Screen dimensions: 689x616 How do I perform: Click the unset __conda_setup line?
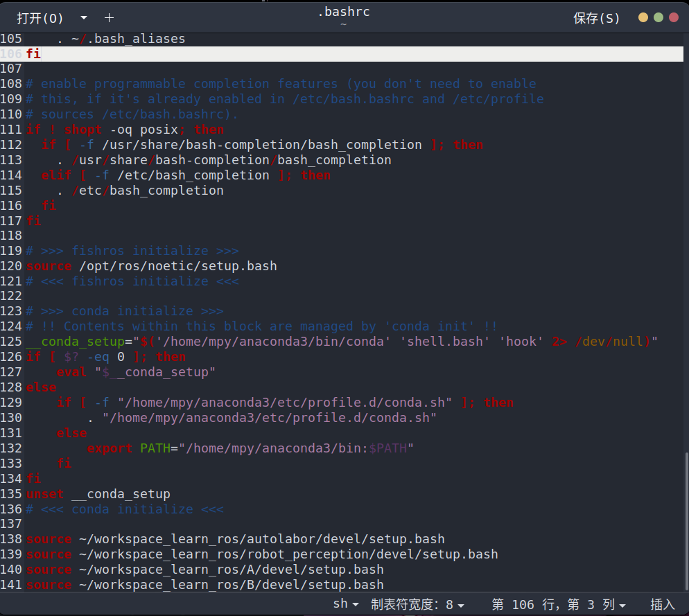(98, 494)
